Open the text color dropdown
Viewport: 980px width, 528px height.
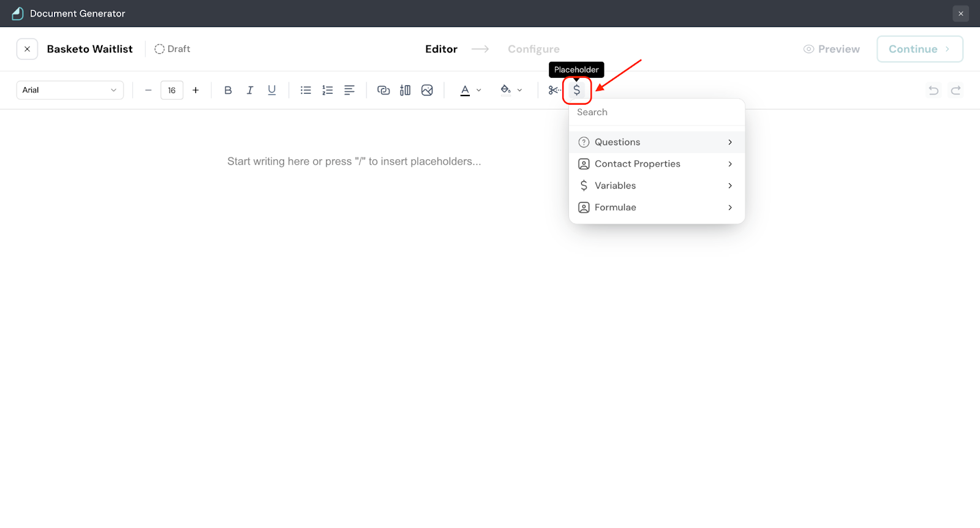click(x=470, y=90)
